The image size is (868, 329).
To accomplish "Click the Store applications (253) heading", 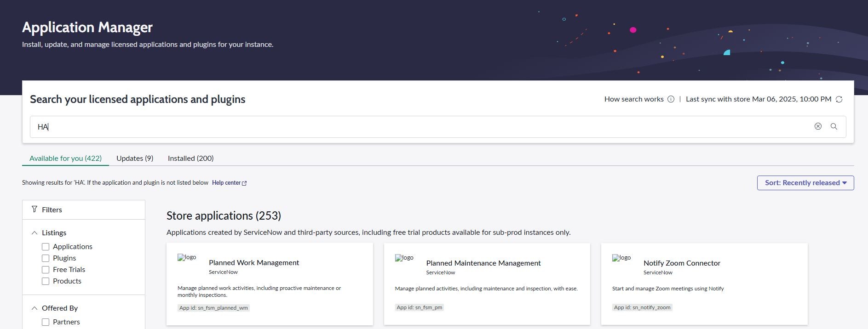I will tap(224, 216).
